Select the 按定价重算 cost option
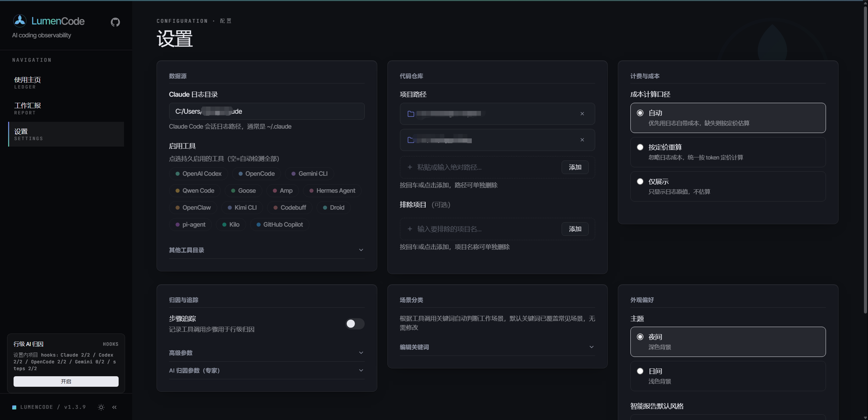The image size is (868, 420). tap(728, 152)
